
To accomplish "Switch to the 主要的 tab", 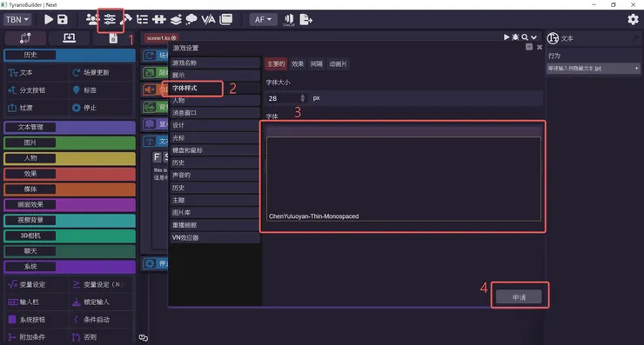I will pyautogui.click(x=276, y=64).
